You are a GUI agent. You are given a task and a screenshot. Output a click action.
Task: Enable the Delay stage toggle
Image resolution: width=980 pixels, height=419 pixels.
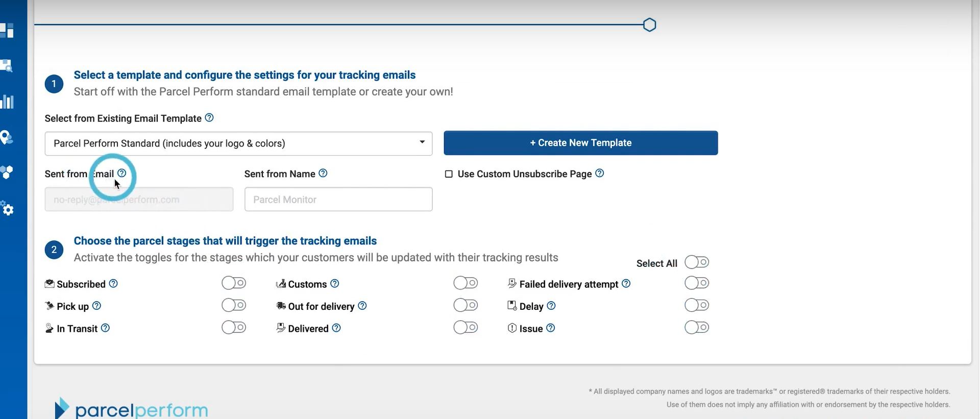697,306
